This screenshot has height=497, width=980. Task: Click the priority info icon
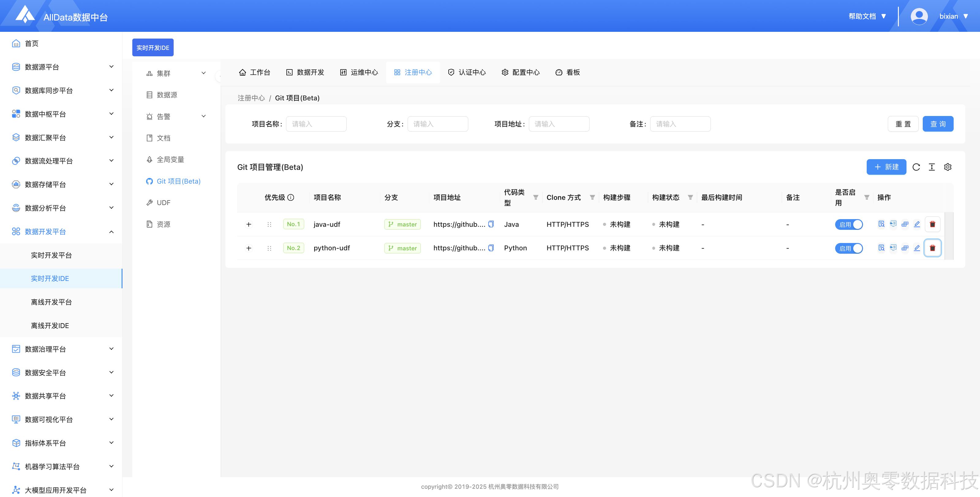point(291,197)
